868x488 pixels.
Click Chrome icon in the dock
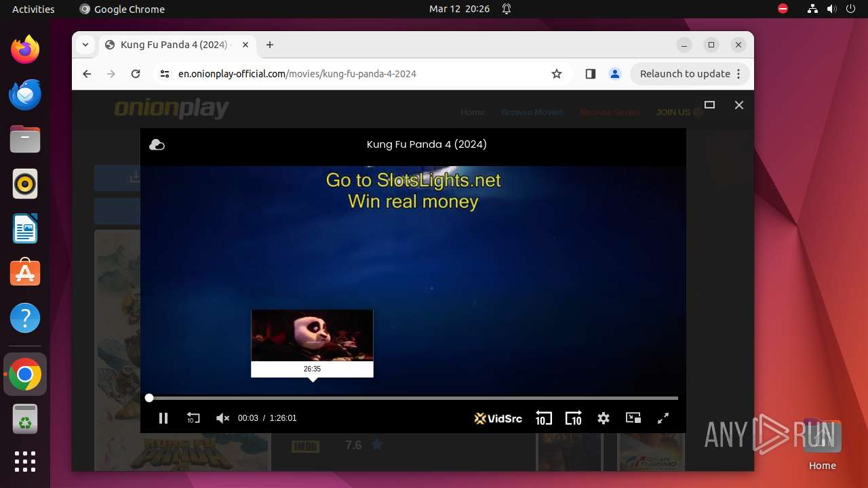(25, 374)
